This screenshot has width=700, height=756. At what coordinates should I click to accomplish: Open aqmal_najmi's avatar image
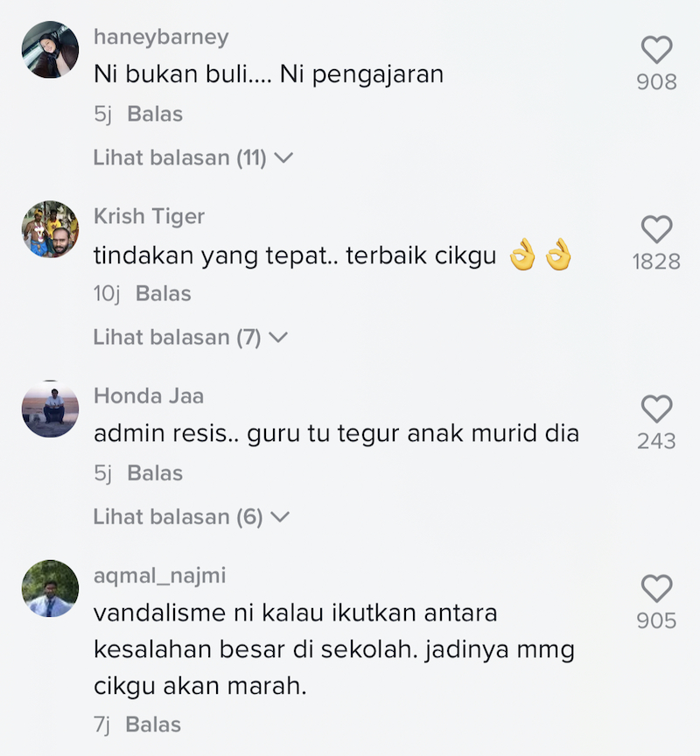tap(50, 588)
